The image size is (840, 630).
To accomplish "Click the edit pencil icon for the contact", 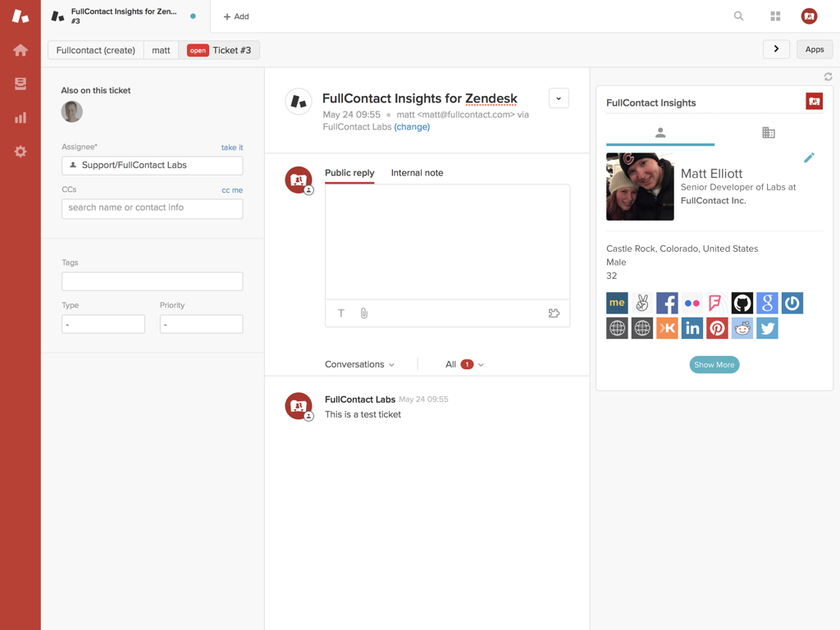I will coord(809,157).
